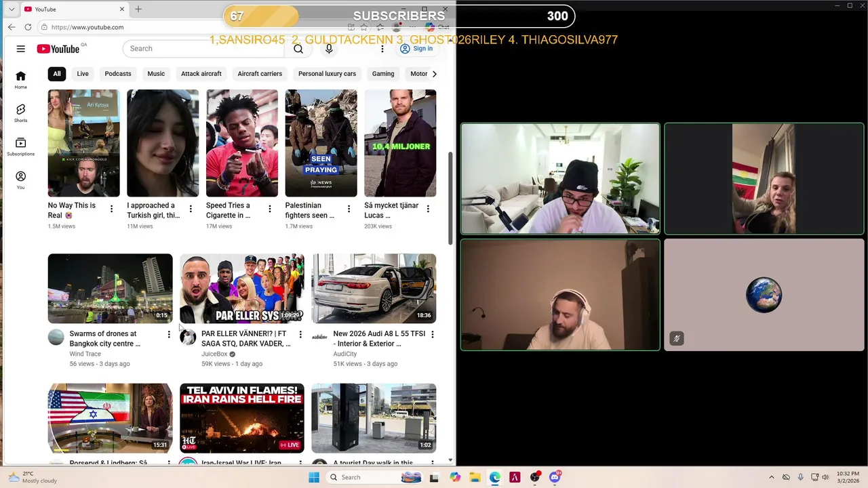Select the Live filter chip

[x=83, y=74]
